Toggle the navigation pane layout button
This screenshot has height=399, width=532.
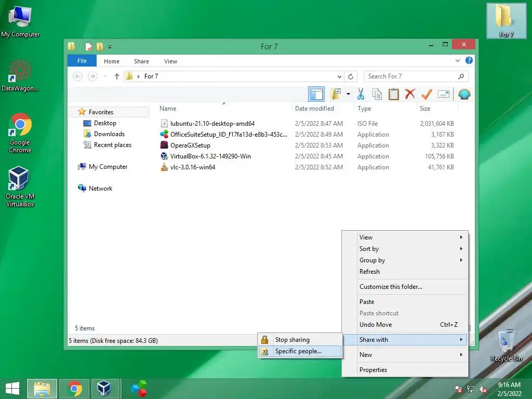tap(316, 94)
